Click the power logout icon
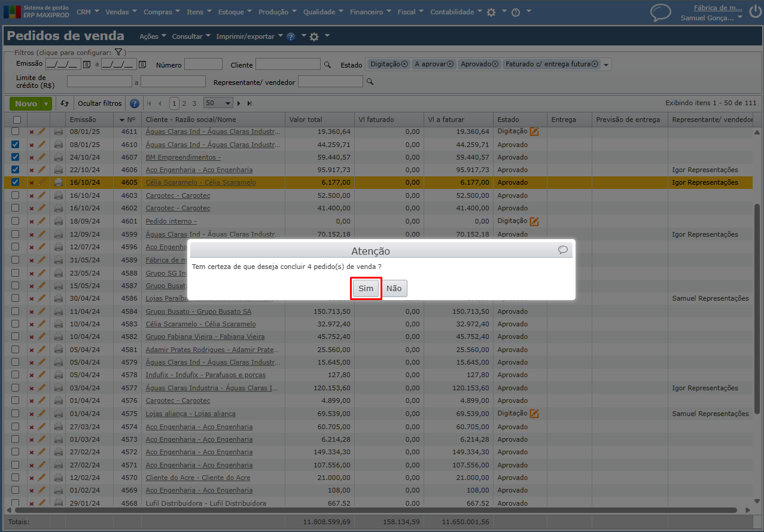The height and width of the screenshot is (532, 764). (x=755, y=11)
